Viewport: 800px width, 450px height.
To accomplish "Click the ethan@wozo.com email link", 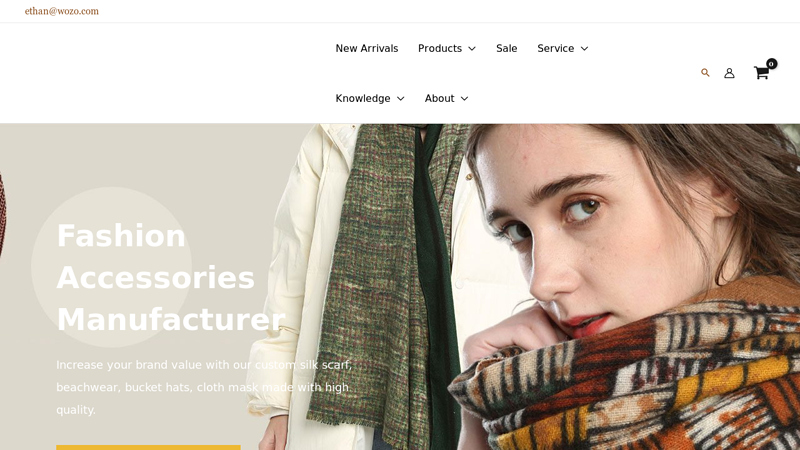I will pyautogui.click(x=62, y=11).
